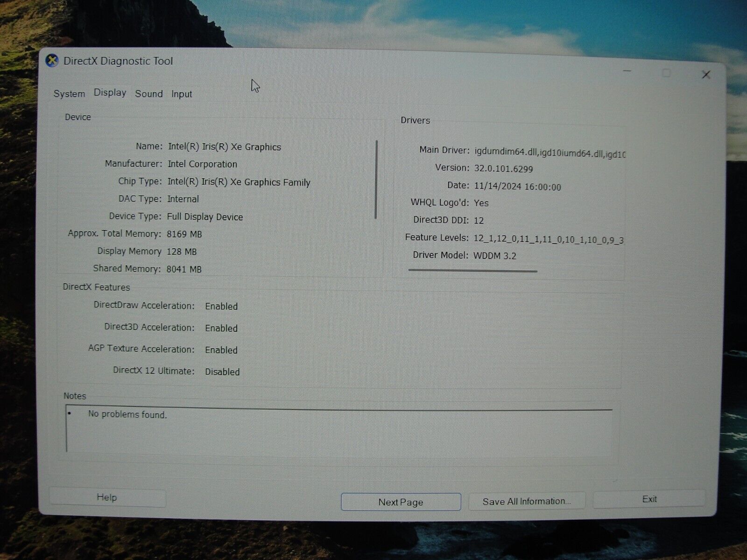Click the 'Device' group label
Image resolution: width=747 pixels, height=560 pixels.
[x=78, y=117]
